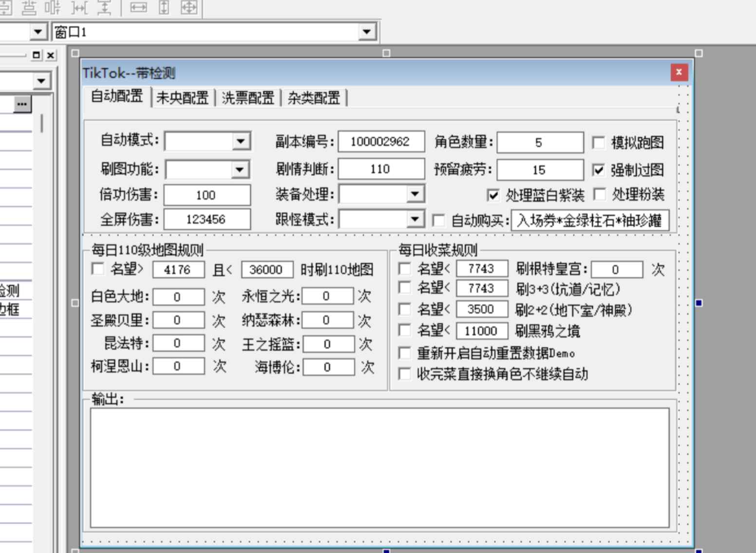Viewport: 756px width, 553px height.
Task: Click the make same width toolbar icon
Action: pyautogui.click(x=138, y=7)
